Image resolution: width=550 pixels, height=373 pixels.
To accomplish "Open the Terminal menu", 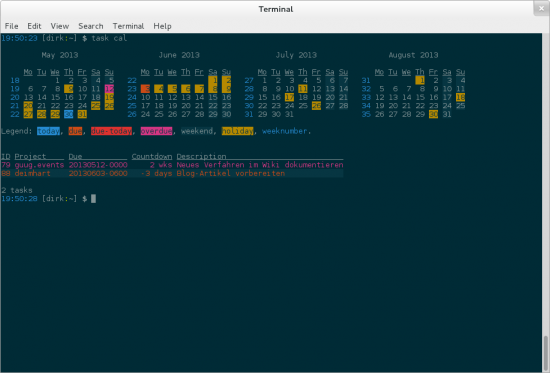I will tap(128, 26).
